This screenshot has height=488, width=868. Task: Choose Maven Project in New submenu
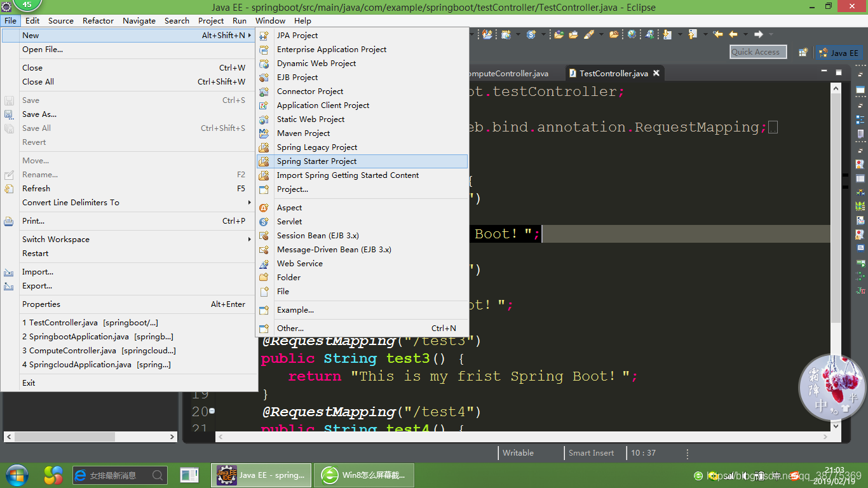[x=362, y=133]
